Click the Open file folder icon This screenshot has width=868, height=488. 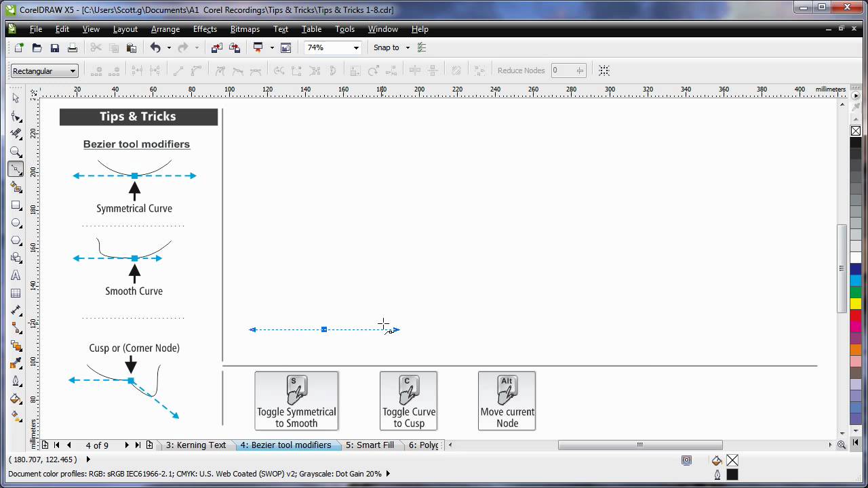click(37, 47)
